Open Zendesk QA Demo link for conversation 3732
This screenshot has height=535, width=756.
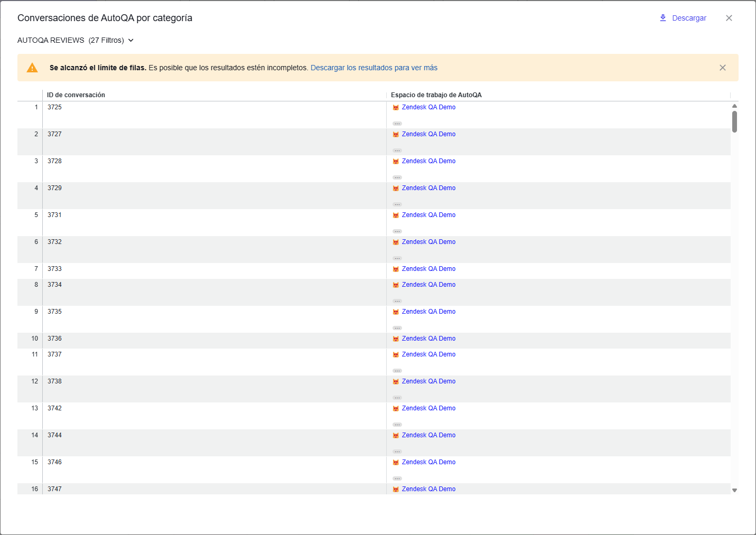click(428, 242)
